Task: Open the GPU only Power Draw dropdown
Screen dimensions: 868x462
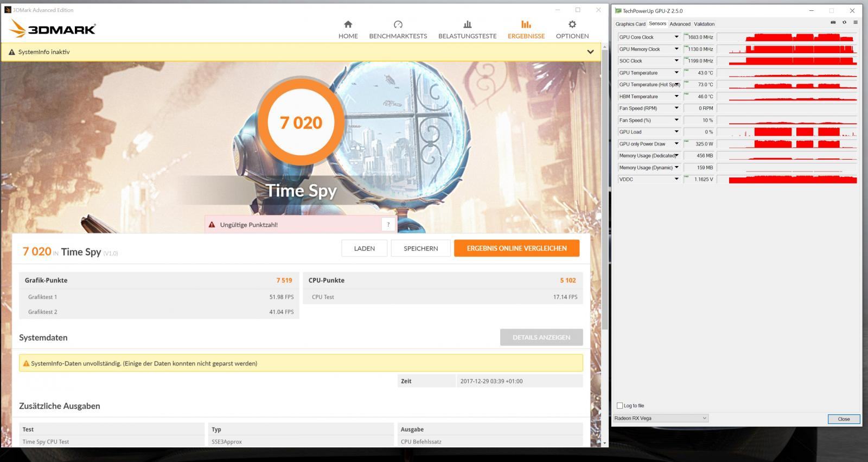Action: click(x=676, y=144)
